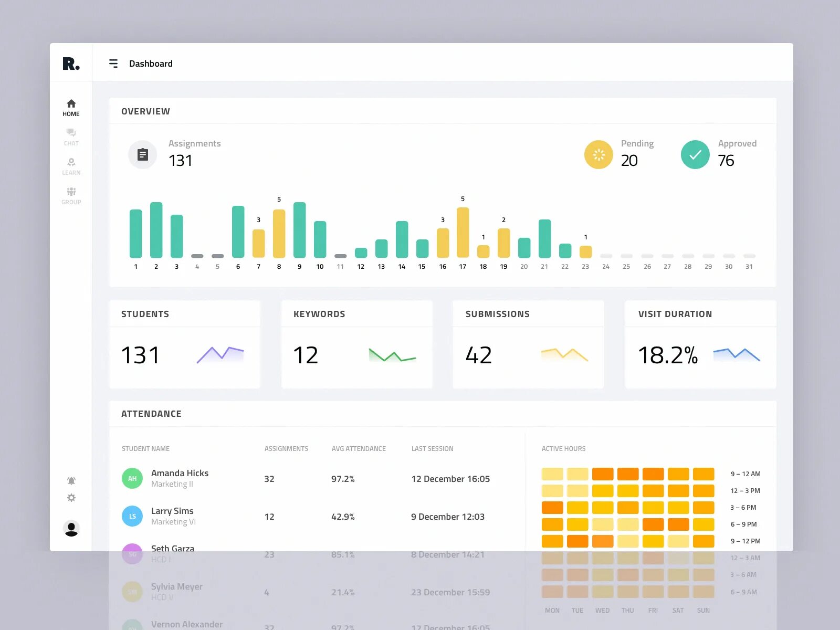
Task: Open the hamburger menu next to Dashboard
Action: [x=113, y=64]
